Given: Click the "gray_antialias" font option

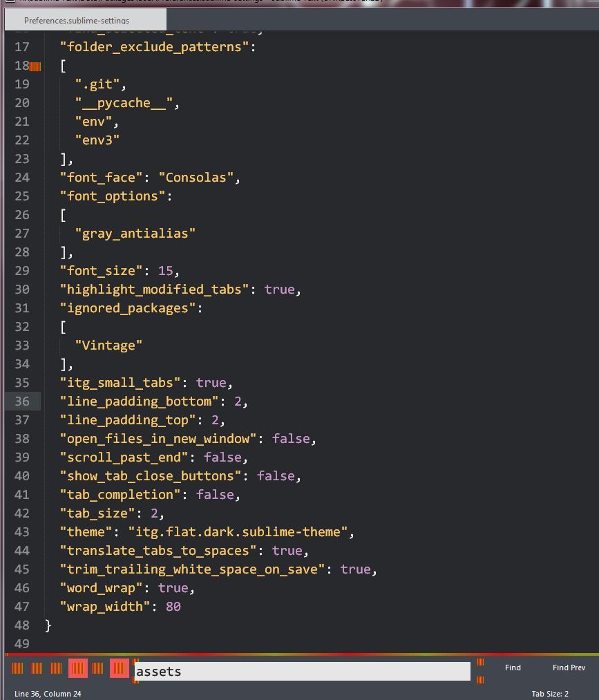Looking at the screenshot, I should coord(135,234).
